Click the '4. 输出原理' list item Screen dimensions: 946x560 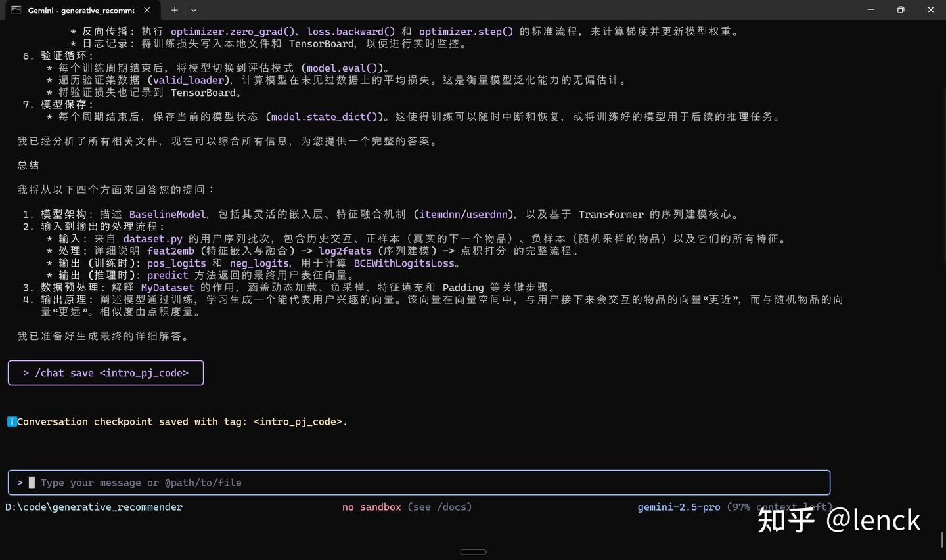(433, 306)
